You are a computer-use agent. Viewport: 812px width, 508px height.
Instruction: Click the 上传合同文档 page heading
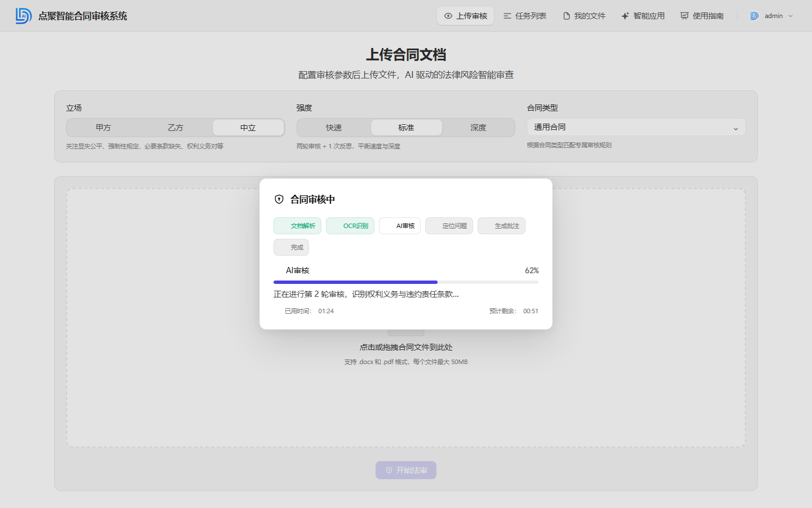coord(406,55)
